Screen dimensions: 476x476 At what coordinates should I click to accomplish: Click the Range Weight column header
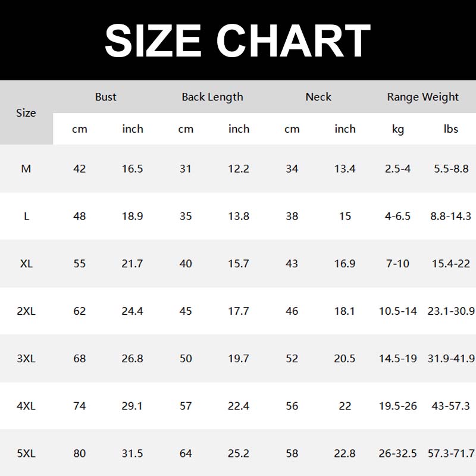423,97
